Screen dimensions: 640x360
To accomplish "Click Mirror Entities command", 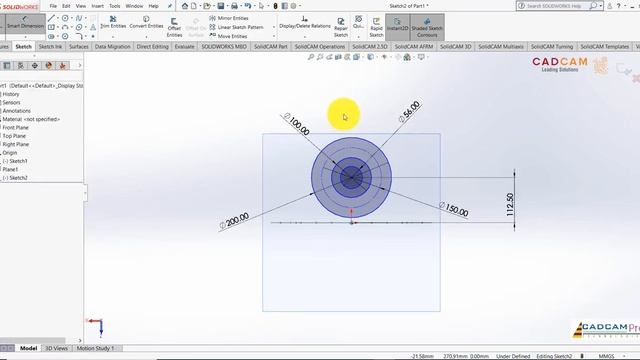I will (x=229, y=18).
